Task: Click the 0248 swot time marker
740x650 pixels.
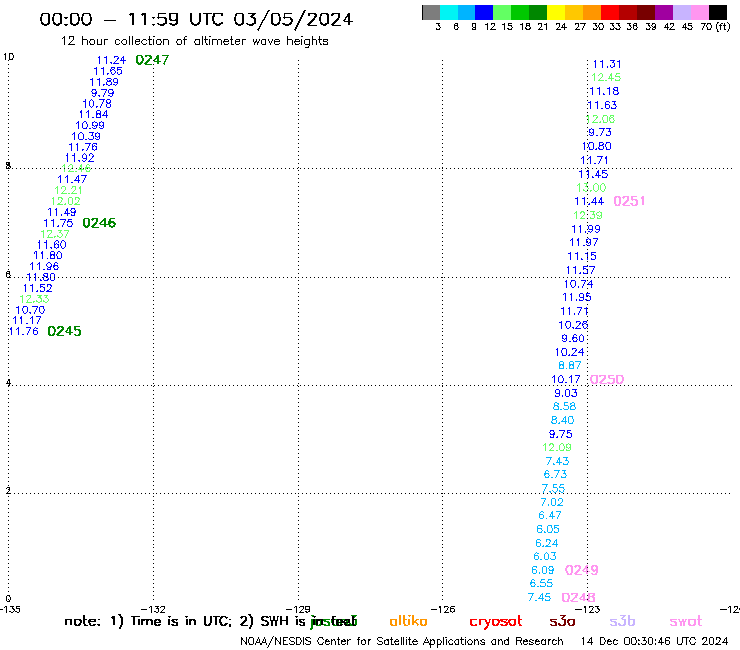Action: pyautogui.click(x=578, y=598)
